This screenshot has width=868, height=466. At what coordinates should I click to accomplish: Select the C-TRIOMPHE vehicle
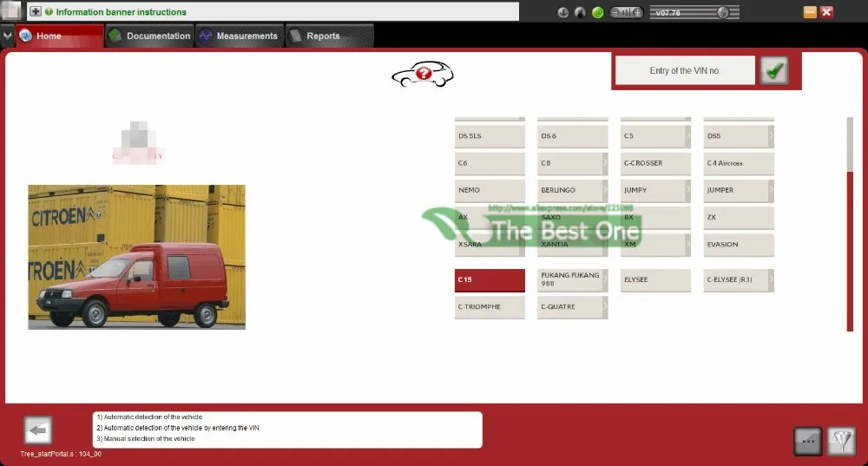[x=490, y=307]
